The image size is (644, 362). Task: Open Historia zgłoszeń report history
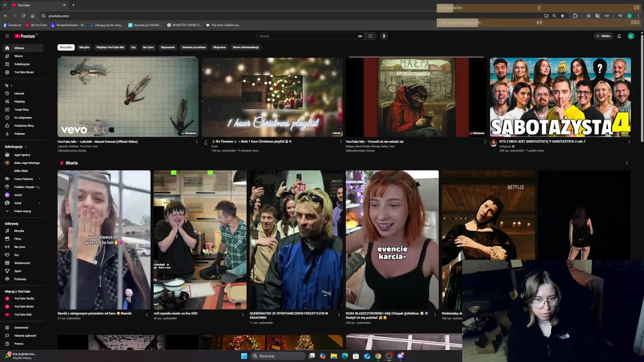[23, 336]
